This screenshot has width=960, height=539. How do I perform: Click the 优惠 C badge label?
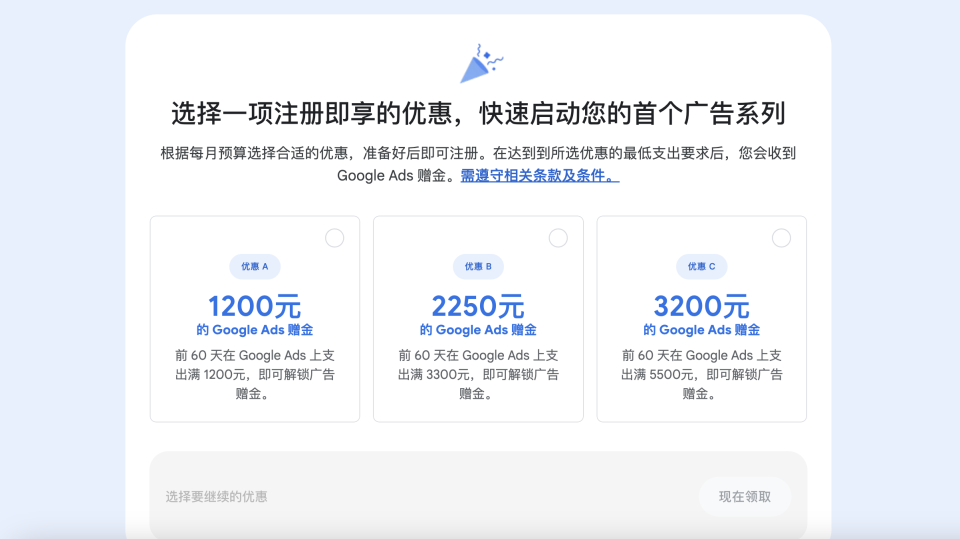pyautogui.click(x=702, y=266)
